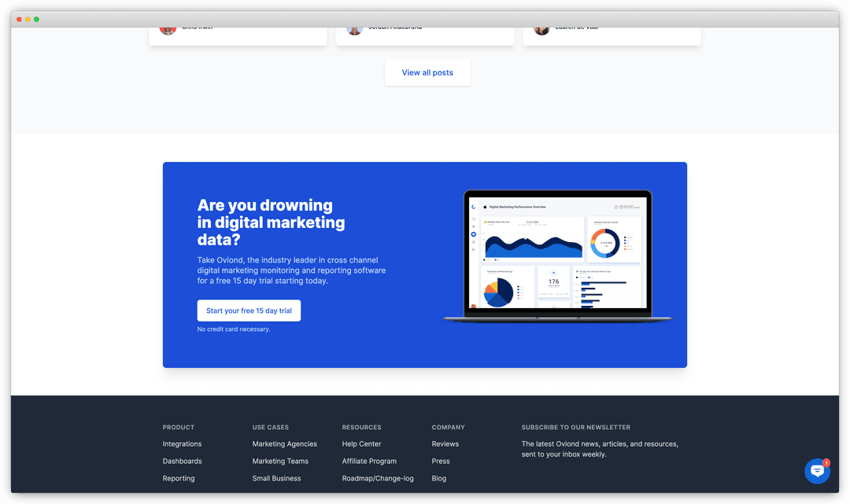The width and height of the screenshot is (850, 504).
Task: Open the chat widget bubble icon
Action: tap(817, 471)
